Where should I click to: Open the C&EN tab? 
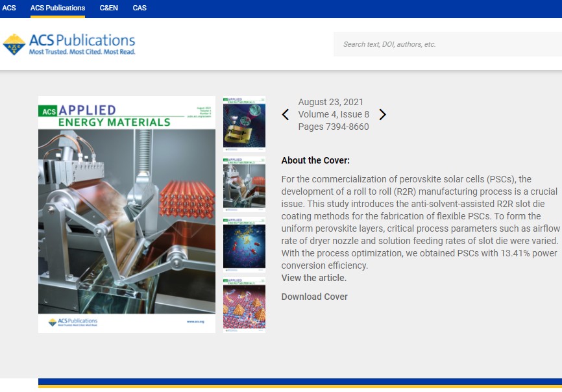pyautogui.click(x=108, y=8)
